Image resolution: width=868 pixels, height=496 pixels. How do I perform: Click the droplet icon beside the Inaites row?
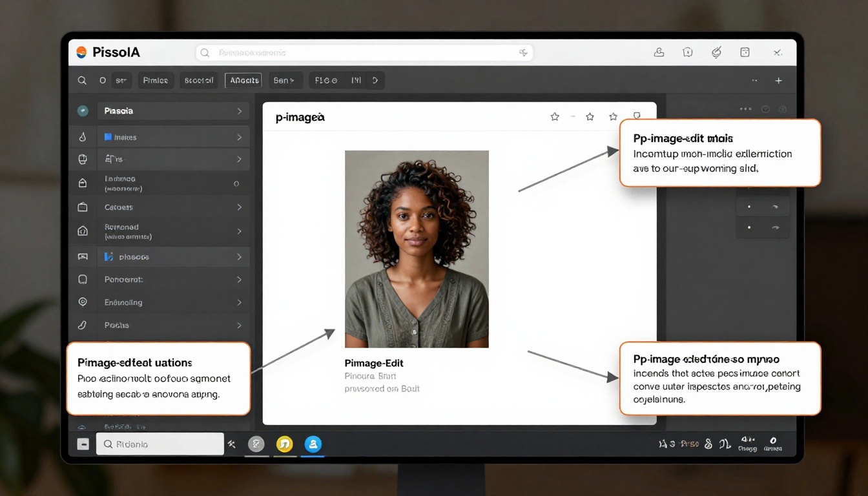pyautogui.click(x=82, y=137)
